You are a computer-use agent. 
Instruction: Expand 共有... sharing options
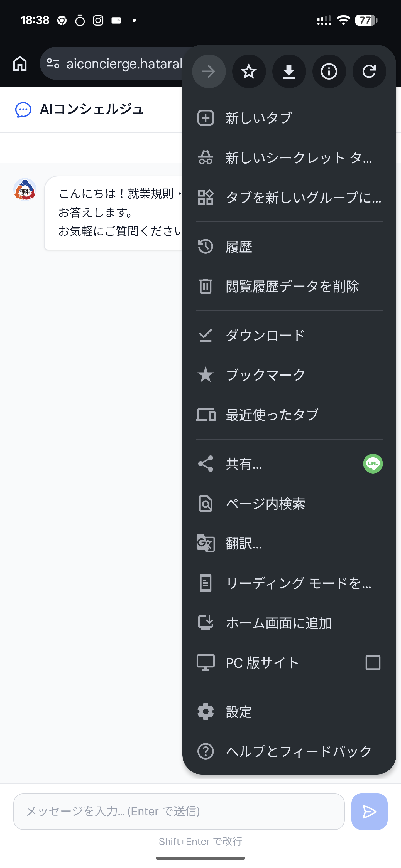click(x=243, y=464)
